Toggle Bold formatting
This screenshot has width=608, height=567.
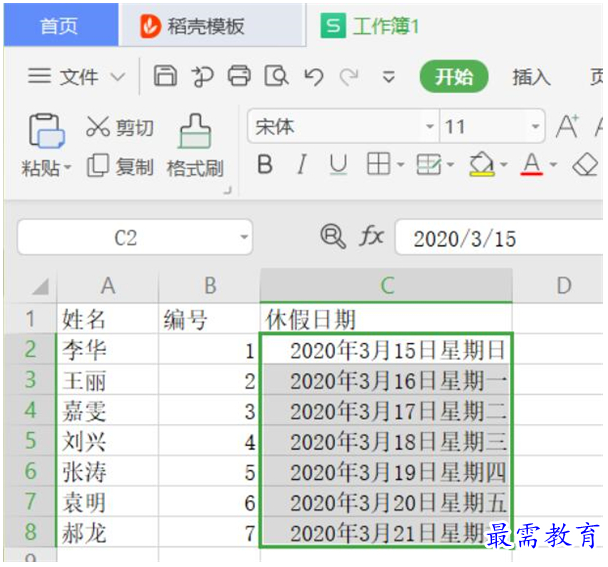265,164
